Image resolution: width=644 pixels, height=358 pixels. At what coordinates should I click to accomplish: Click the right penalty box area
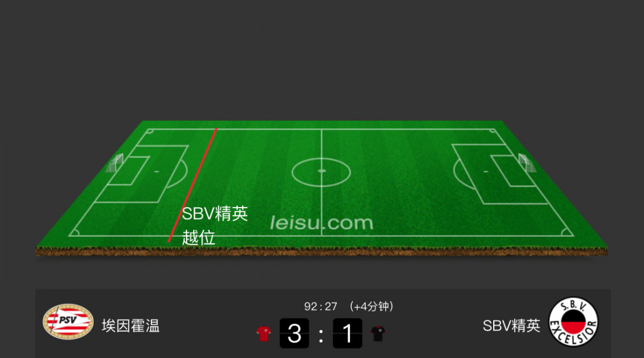500,174
